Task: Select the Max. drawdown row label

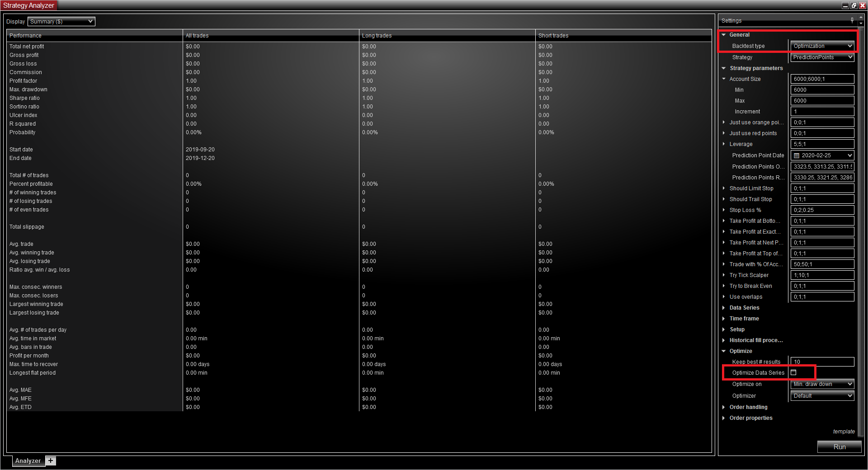Action: [x=28, y=89]
